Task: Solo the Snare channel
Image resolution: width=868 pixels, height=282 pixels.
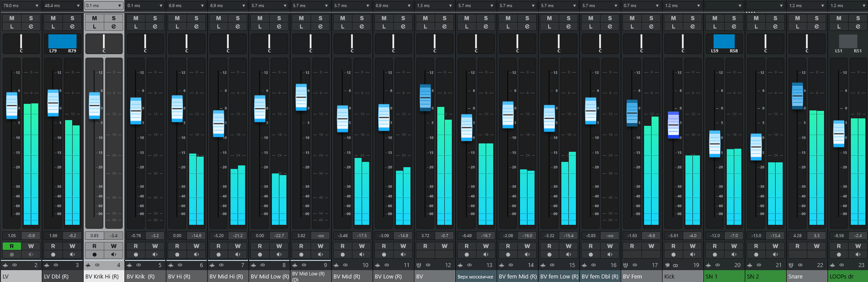Action: pos(817,18)
